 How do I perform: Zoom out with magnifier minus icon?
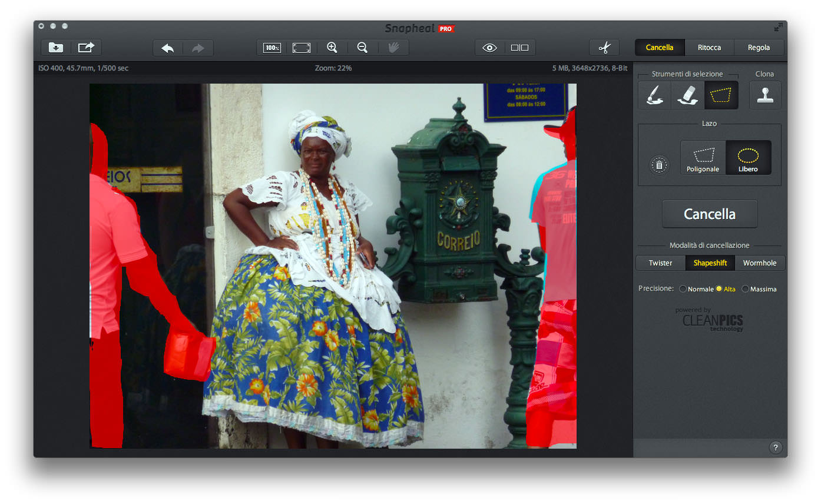(x=363, y=48)
